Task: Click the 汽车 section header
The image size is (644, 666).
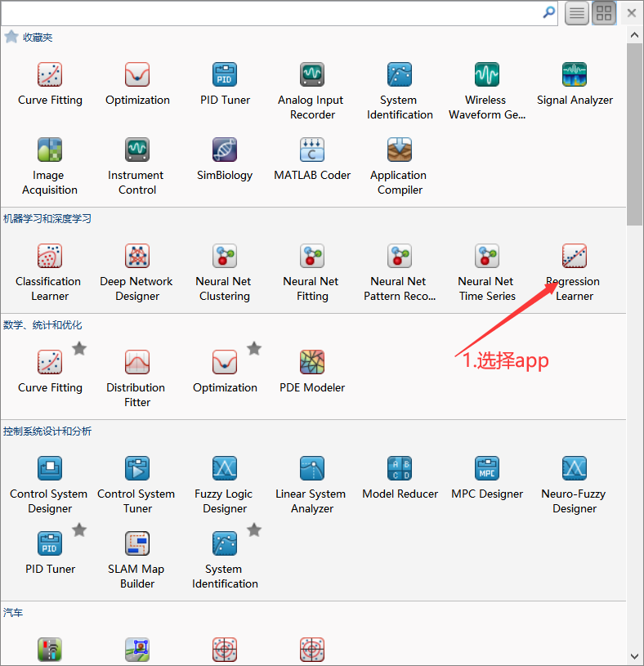Action: tap(13, 613)
